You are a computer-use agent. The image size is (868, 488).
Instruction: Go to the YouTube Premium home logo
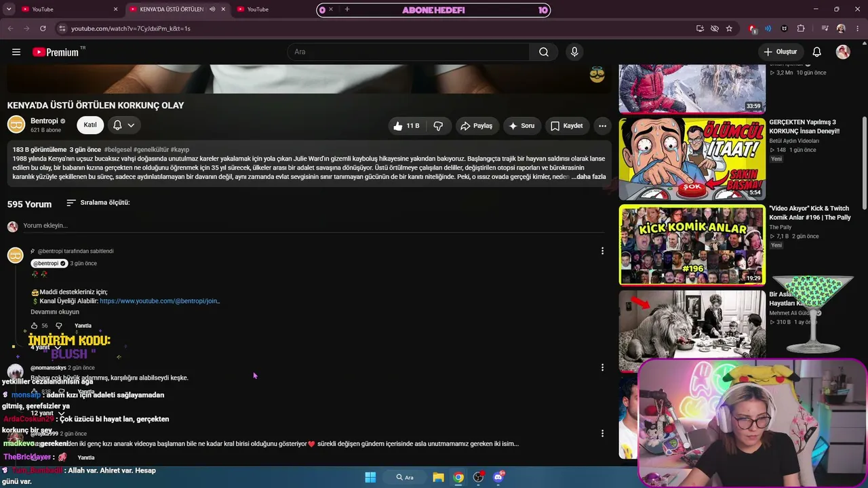56,52
